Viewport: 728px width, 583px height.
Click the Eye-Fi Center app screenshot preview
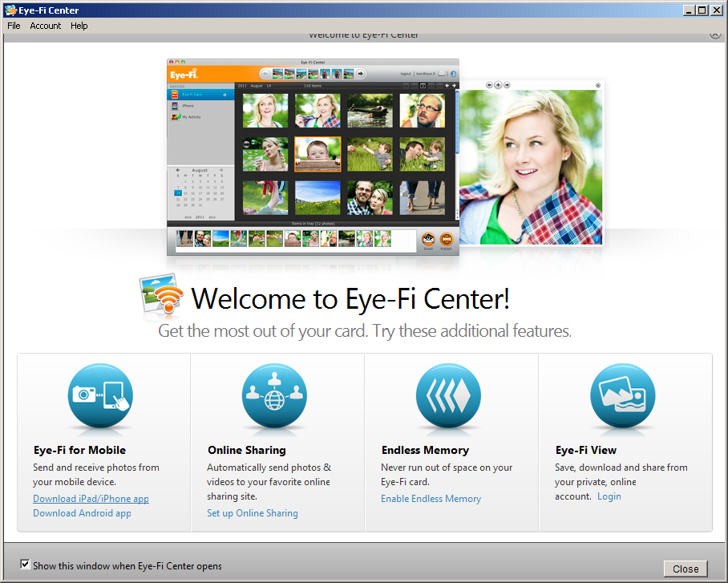click(x=313, y=156)
